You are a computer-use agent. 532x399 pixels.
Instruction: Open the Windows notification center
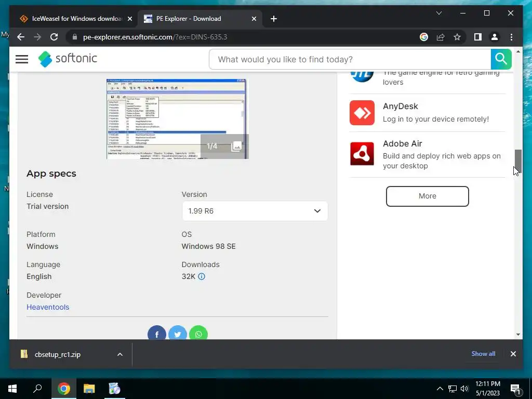click(515, 389)
